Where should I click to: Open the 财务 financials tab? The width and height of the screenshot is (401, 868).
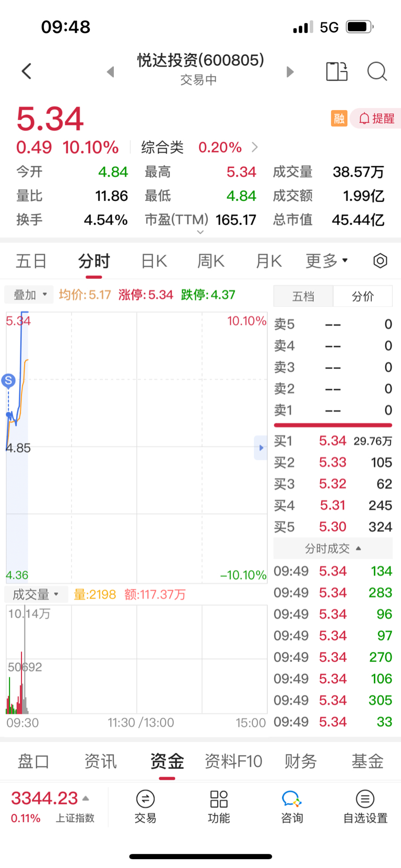tap(301, 762)
